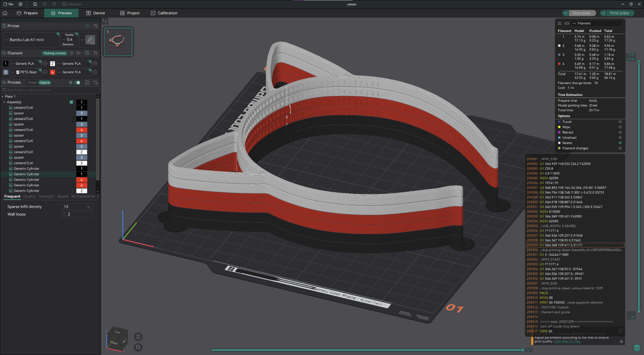Collapse the Assembly tree node

point(4,102)
